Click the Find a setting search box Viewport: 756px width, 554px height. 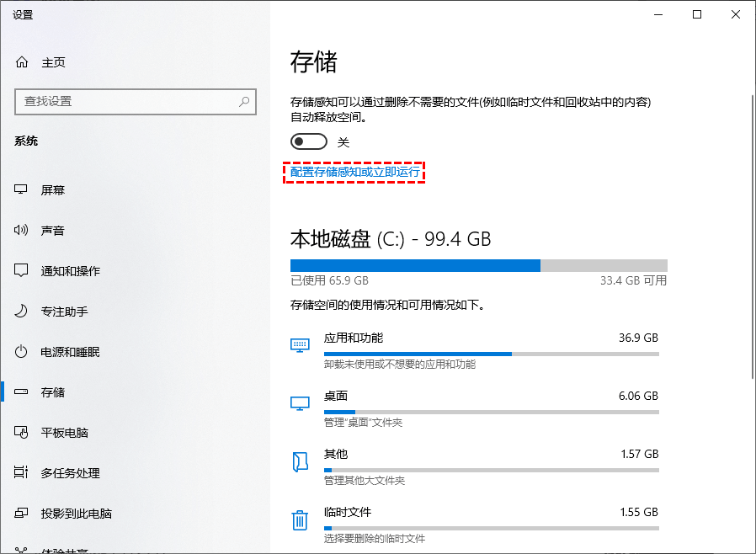pyautogui.click(x=126, y=101)
